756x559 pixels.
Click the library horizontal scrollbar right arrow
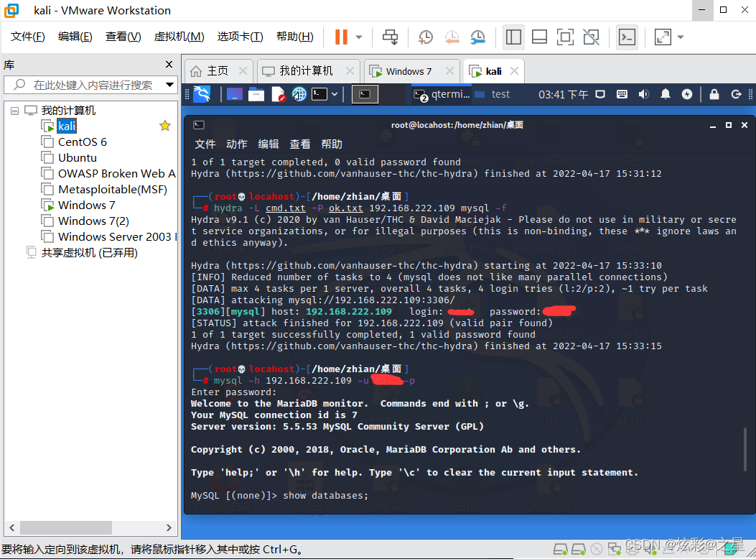tap(169, 527)
